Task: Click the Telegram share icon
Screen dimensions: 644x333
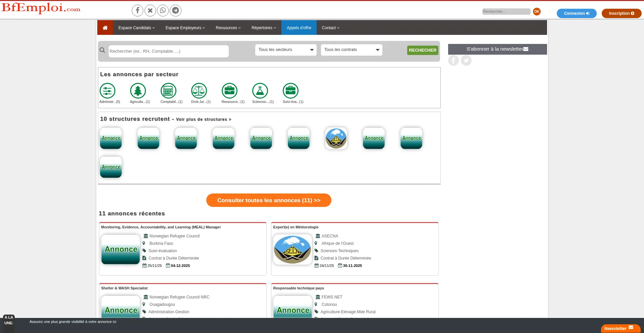Action: [x=175, y=11]
